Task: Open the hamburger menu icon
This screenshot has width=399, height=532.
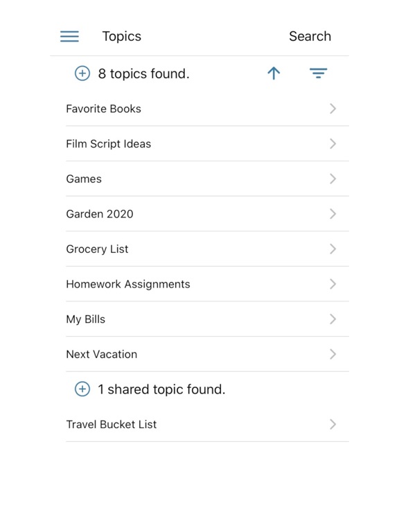Action: click(x=69, y=36)
